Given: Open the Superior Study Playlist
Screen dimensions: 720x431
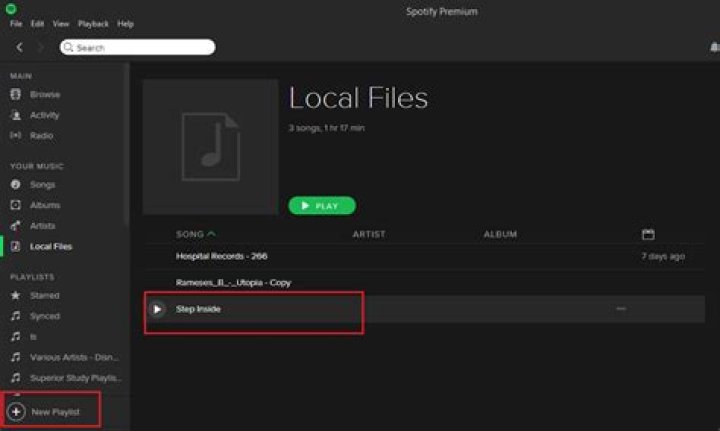Looking at the screenshot, I should coord(76,378).
